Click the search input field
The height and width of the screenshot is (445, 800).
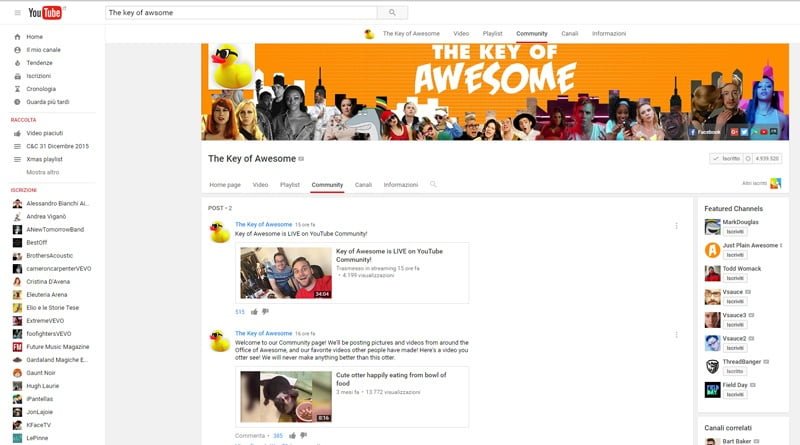coord(241,13)
